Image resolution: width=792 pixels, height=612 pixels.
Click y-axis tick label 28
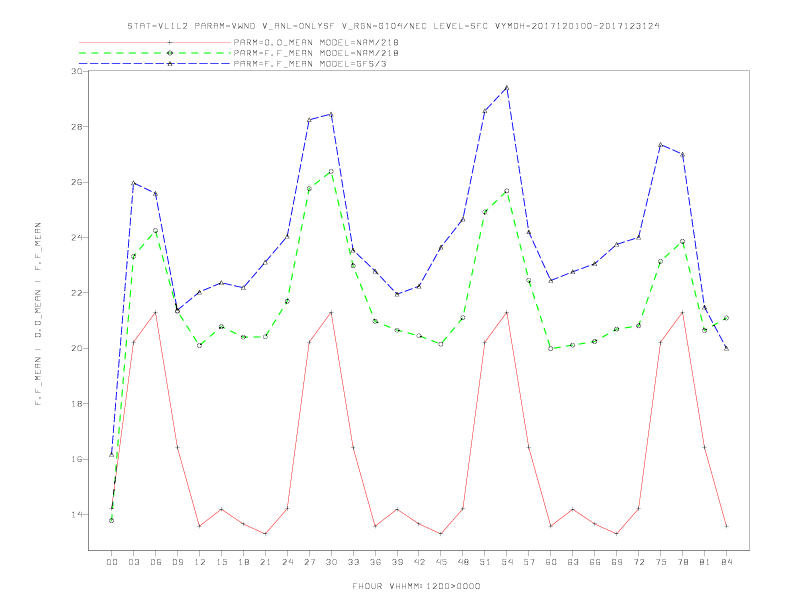point(77,126)
